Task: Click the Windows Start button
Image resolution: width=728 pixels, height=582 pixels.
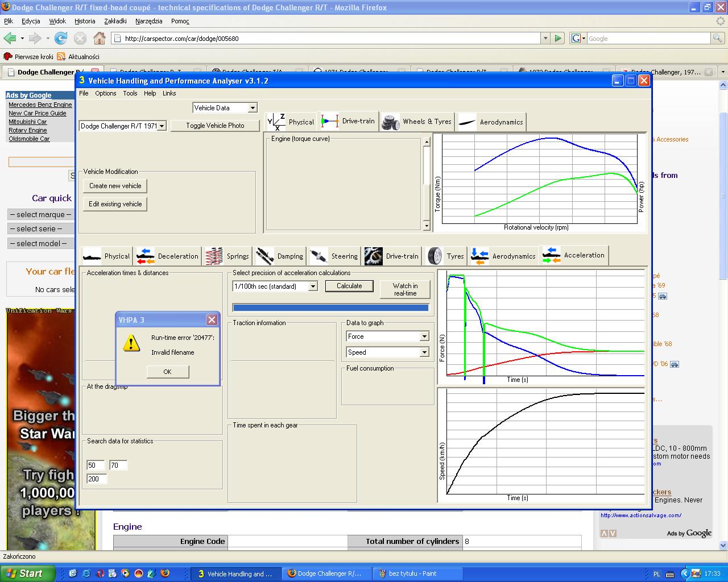Action: pos(27,573)
